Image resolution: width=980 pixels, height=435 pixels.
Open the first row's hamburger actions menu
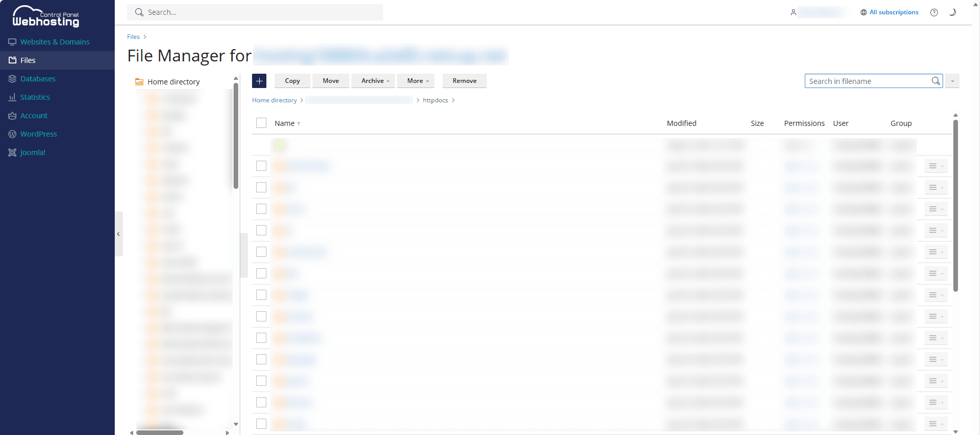pyautogui.click(x=936, y=166)
